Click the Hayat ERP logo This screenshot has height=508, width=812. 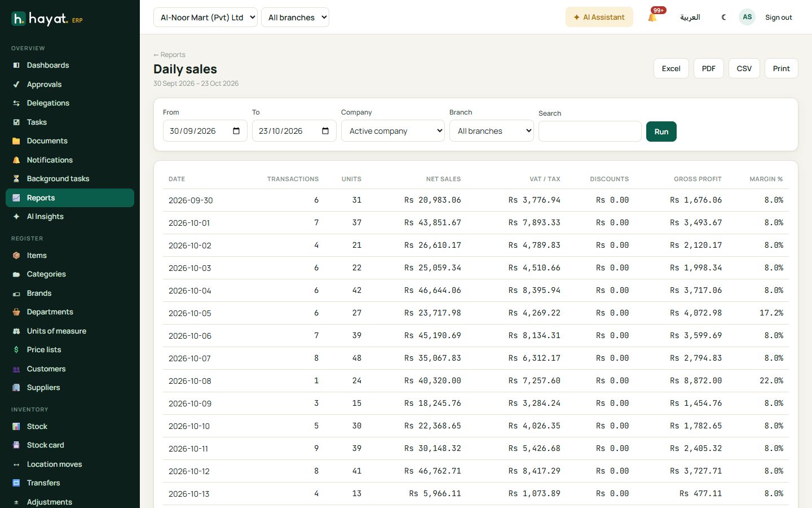point(47,19)
